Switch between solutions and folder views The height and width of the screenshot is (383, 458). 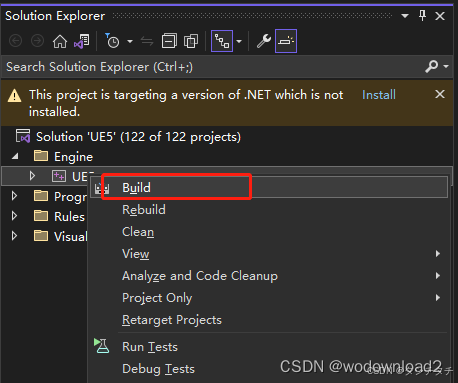(82, 41)
